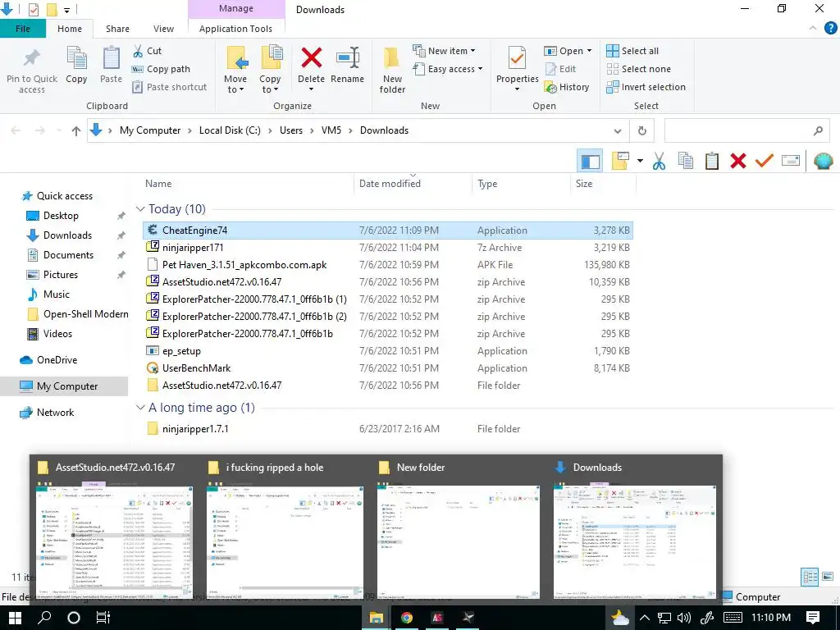840x630 pixels.
Task: Open the Windows Start menu
Action: 15,618
